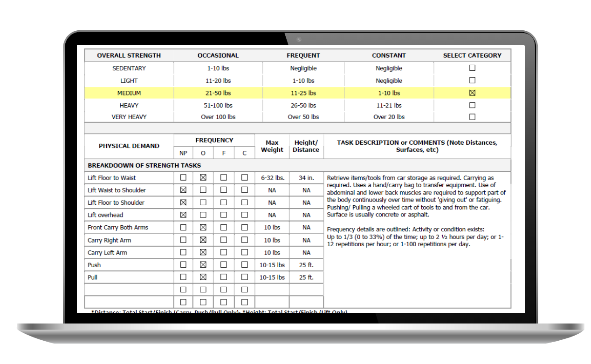Uncheck Occasional for Lift Floor to Waist

pos(203,177)
